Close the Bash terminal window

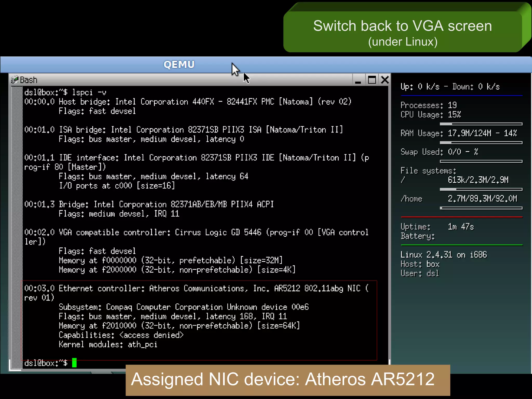point(385,80)
